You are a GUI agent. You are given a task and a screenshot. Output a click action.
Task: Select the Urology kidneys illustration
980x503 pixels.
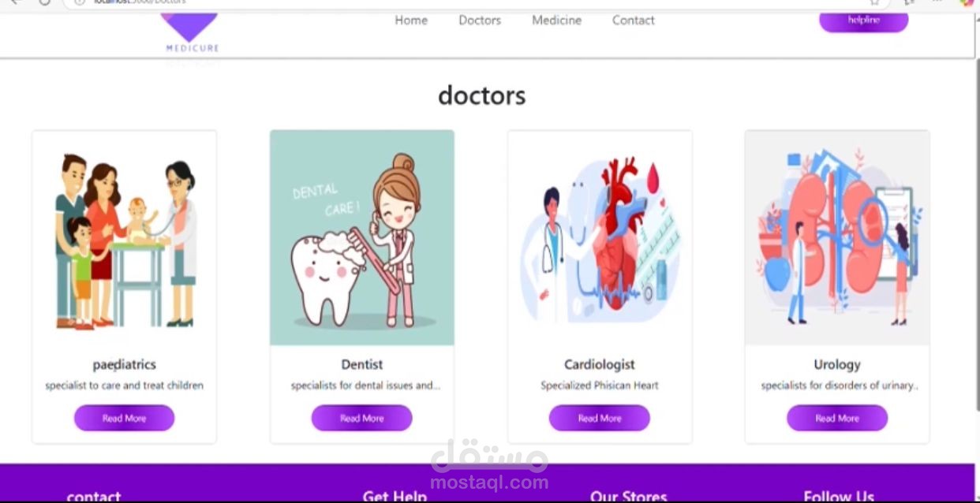[837, 238]
